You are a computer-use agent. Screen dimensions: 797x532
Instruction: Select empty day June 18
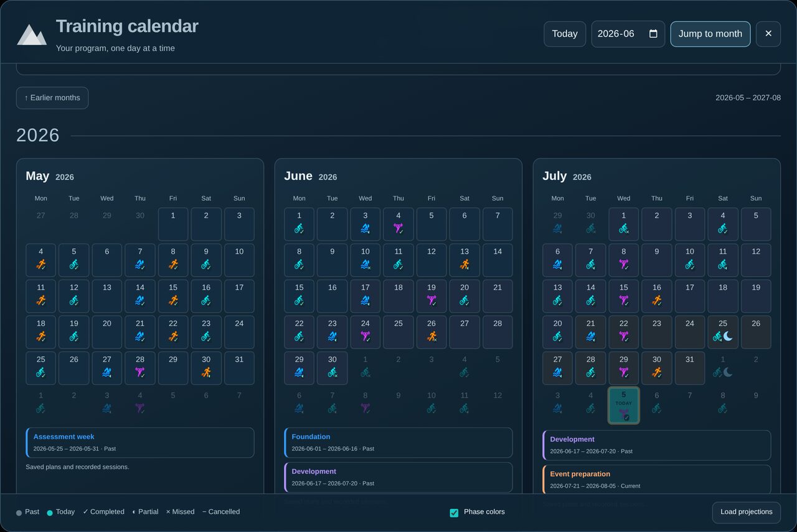click(398, 296)
